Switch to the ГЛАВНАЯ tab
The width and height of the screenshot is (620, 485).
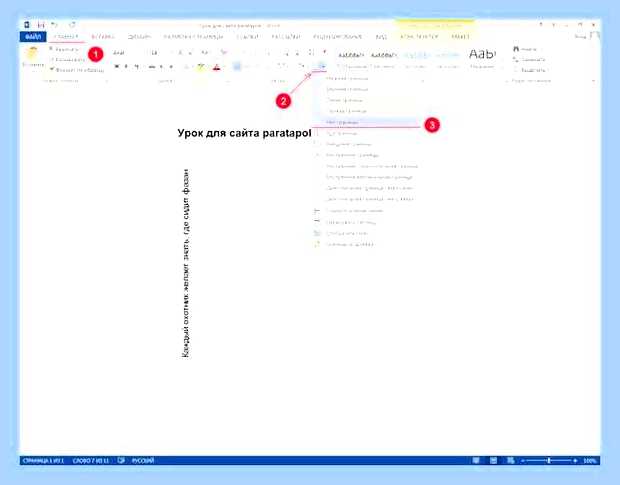[x=66, y=37]
